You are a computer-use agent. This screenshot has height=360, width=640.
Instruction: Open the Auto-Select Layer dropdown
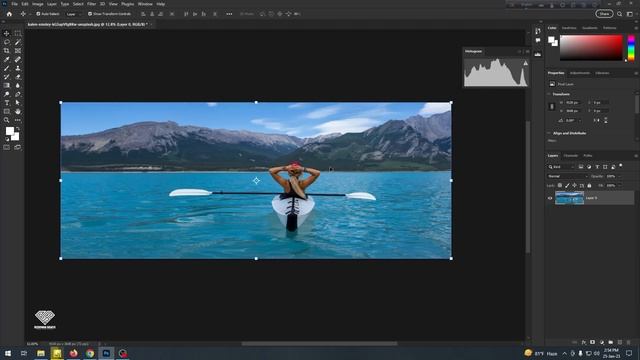74,14
